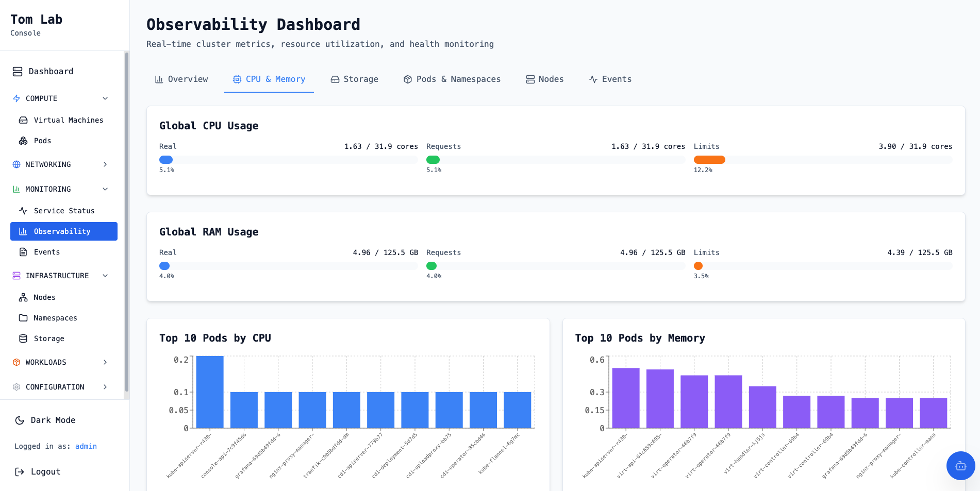Click the Logout arrow icon
Image resolution: width=980 pixels, height=491 pixels.
(x=20, y=472)
